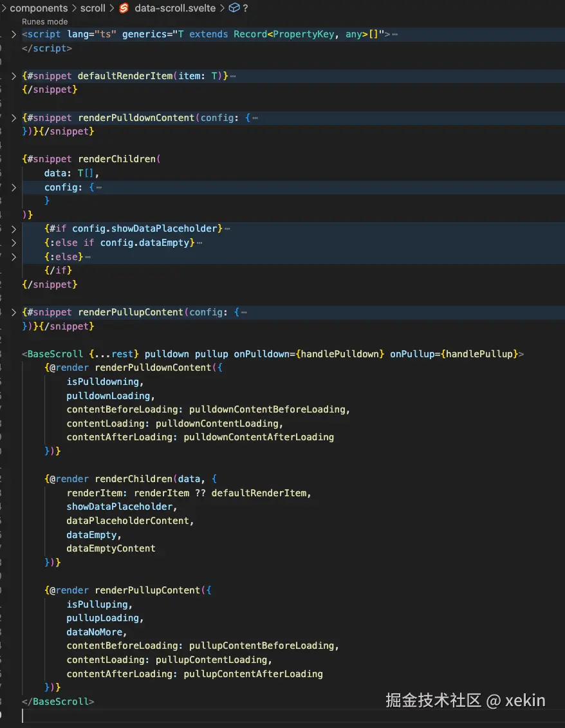Unfold the config object in renderChildren

tap(14, 187)
